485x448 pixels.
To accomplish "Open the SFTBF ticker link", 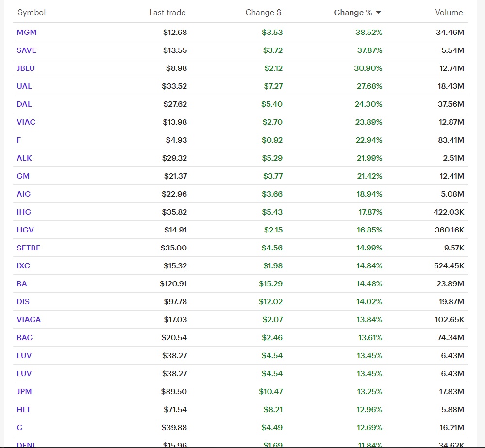I will pyautogui.click(x=28, y=248).
